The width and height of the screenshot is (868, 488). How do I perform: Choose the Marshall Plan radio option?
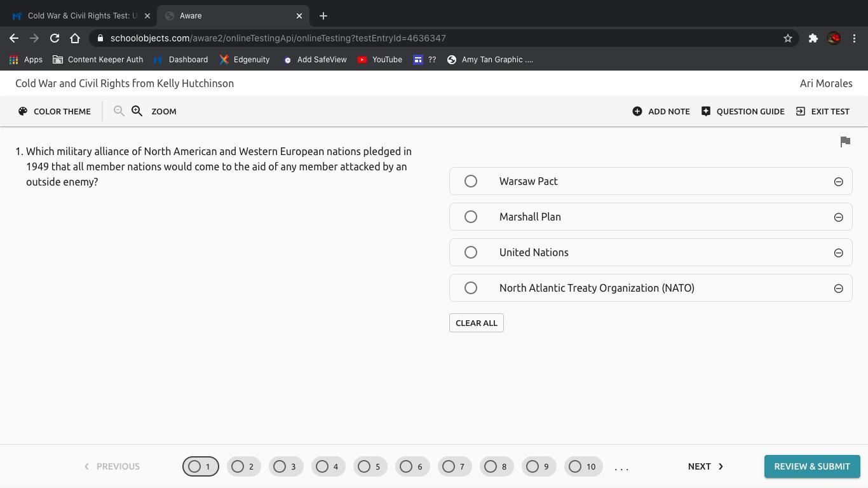coord(471,217)
